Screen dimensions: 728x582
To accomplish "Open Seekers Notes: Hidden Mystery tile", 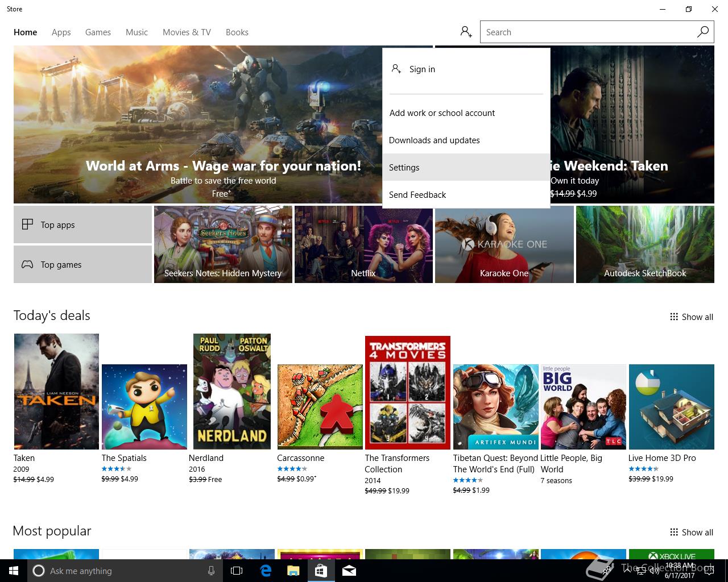I will pos(223,244).
